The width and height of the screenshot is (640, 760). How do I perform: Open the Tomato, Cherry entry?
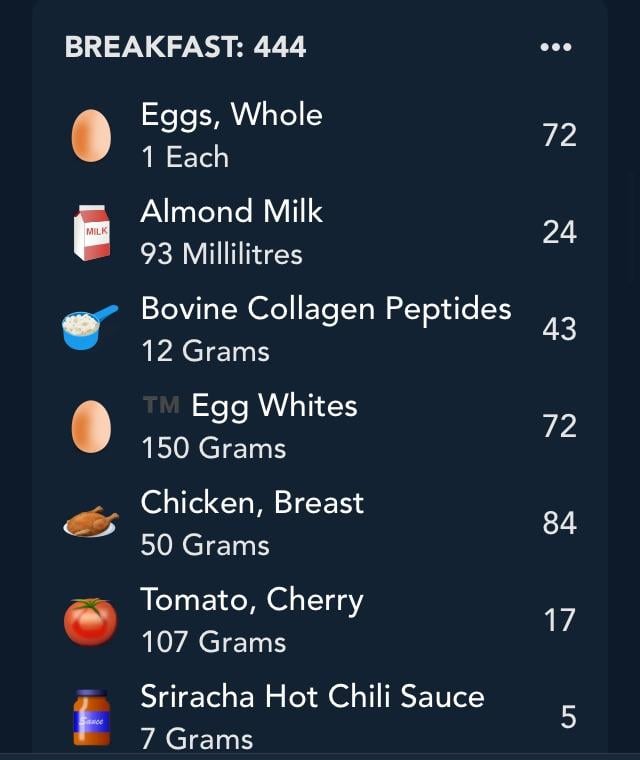click(320, 620)
